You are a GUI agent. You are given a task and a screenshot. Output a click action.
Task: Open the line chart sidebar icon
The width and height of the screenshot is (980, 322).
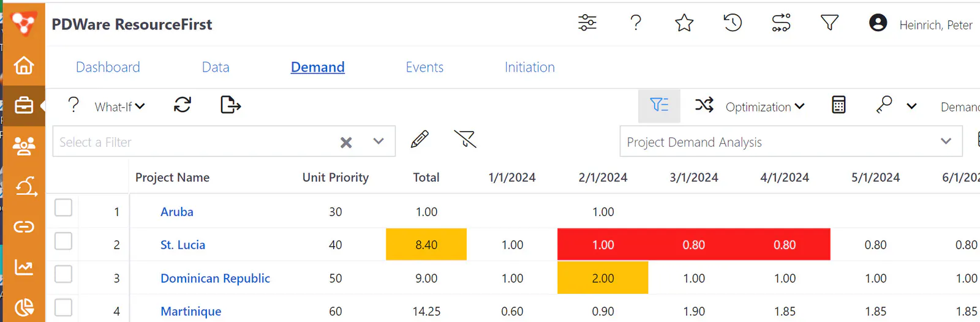(24, 268)
